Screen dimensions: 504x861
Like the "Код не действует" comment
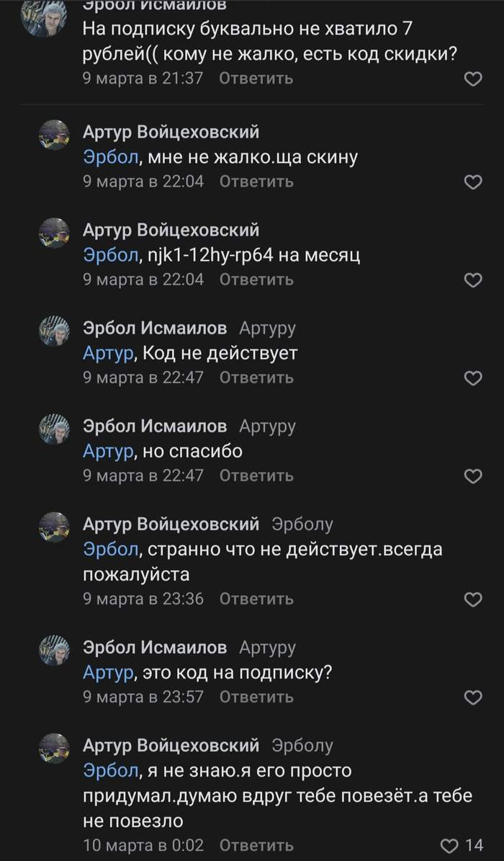[x=472, y=378]
